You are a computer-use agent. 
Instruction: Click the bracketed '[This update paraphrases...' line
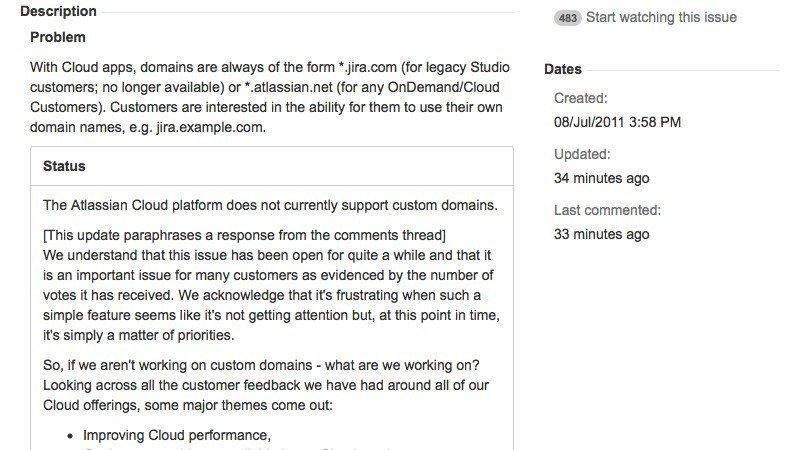(244, 235)
